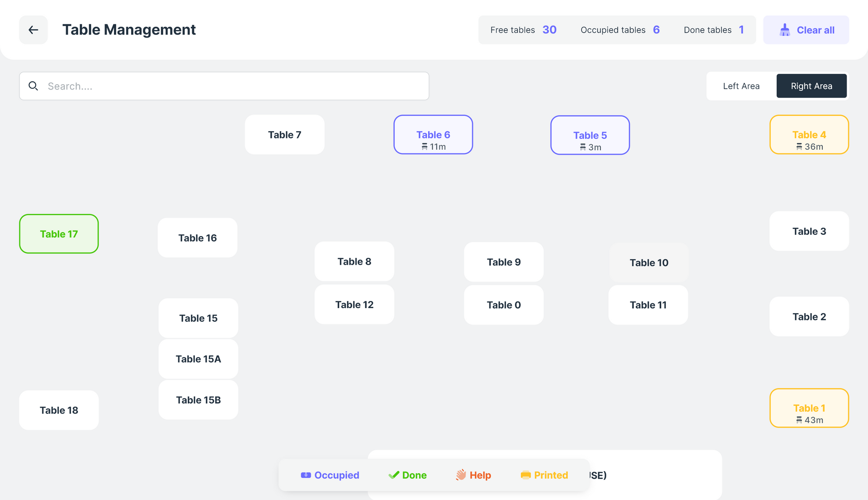This screenshot has width=868, height=500.
Task: Toggle the Printed status filter
Action: (544, 475)
